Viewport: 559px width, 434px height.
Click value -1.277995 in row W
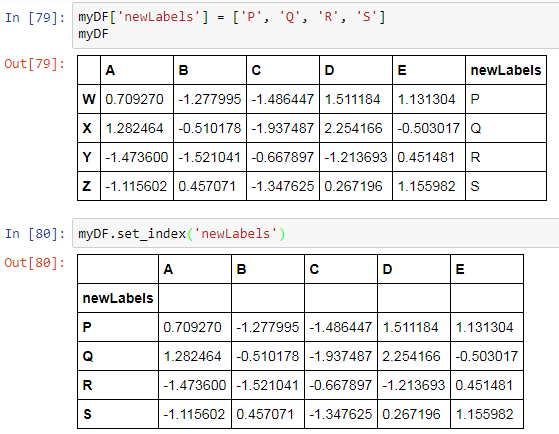pyautogui.click(x=210, y=99)
